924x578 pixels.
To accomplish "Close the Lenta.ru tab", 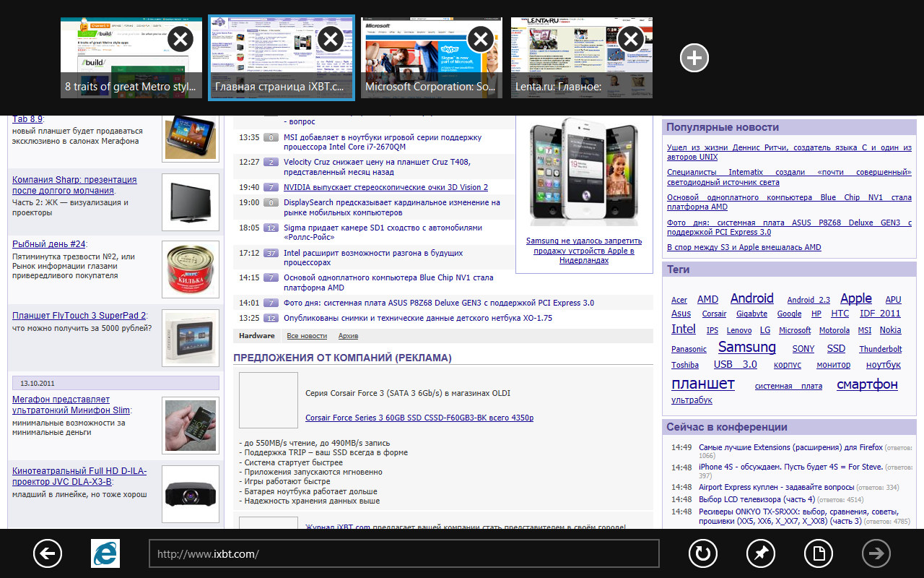I will pyautogui.click(x=631, y=39).
